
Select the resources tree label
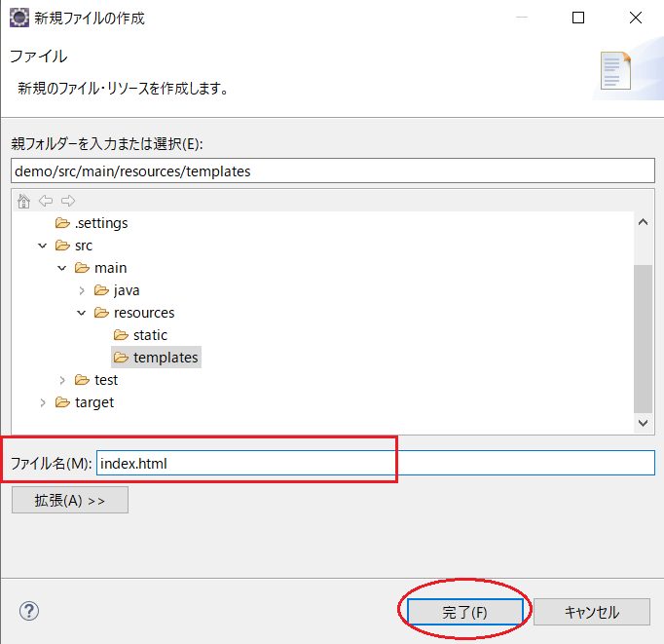(144, 313)
